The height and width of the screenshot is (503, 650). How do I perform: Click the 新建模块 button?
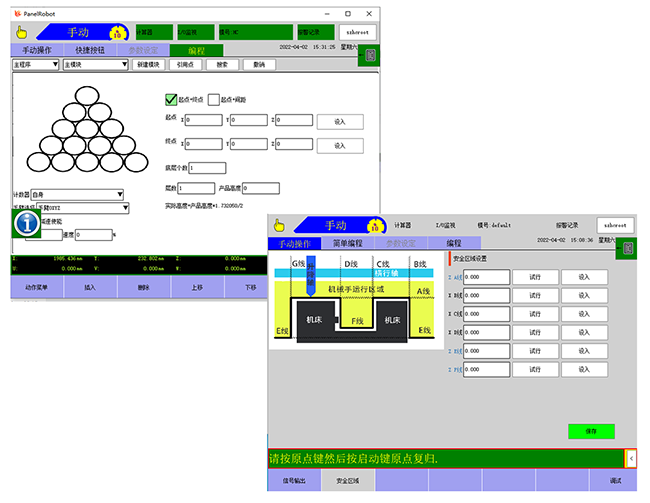(147, 64)
